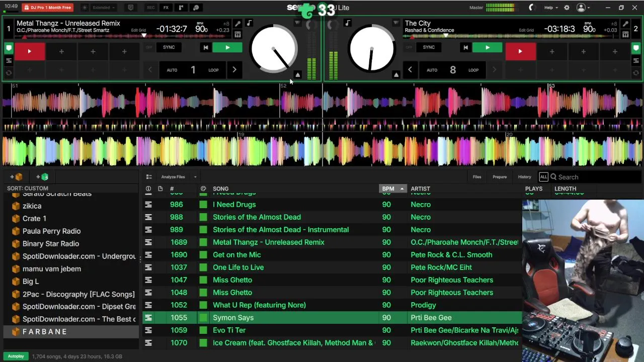Open the Extended view mode dropdown
This screenshot has width=644, height=362.
point(104,8)
